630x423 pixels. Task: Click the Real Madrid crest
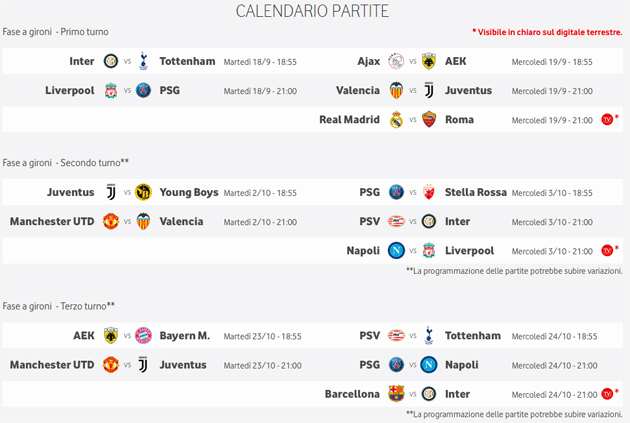click(x=396, y=120)
